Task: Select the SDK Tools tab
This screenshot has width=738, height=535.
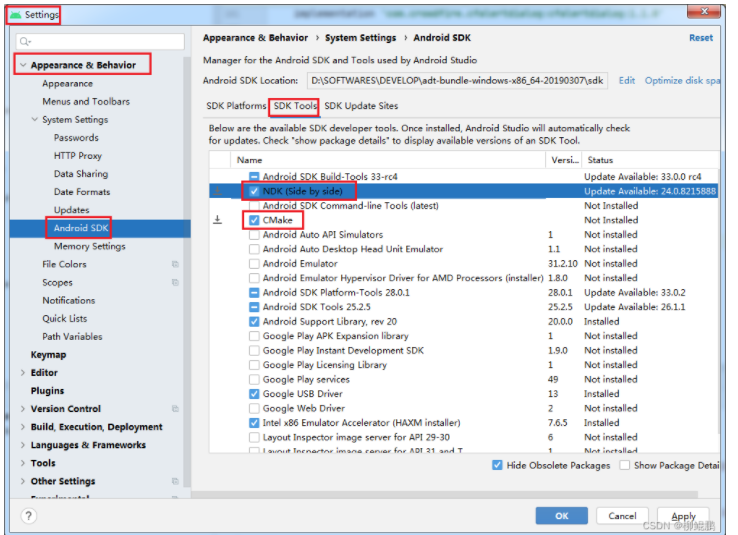Action: coord(295,106)
